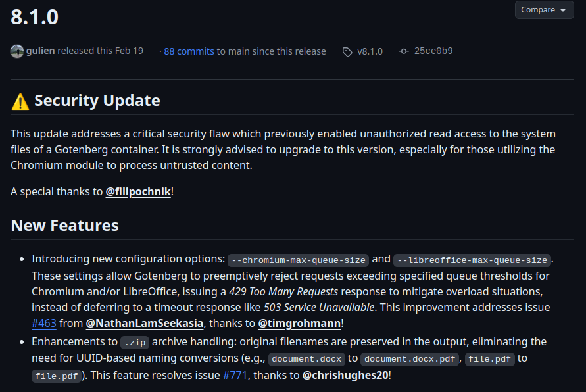This screenshot has height=392, width=586.
Task: Open the @timgrohmann mention
Action: [299, 323]
